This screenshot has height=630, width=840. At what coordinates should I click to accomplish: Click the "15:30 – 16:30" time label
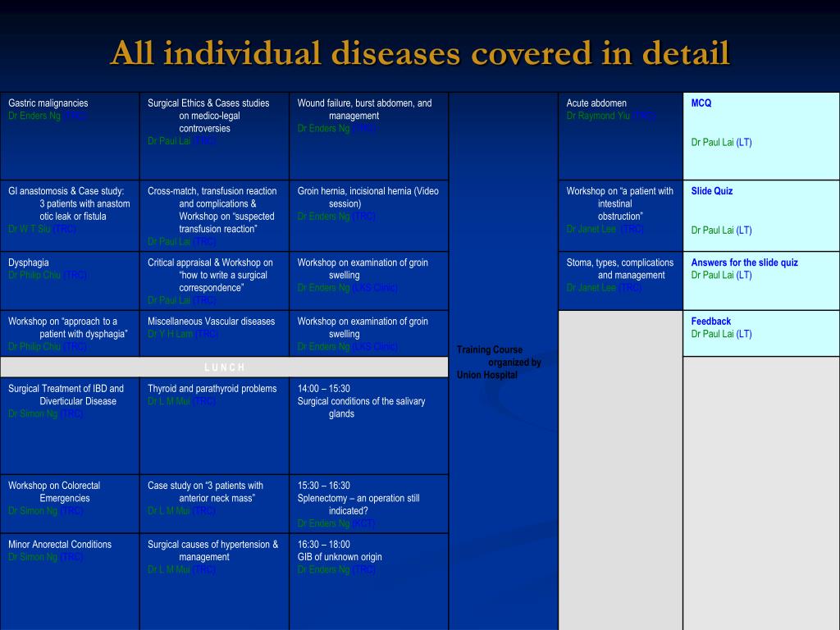click(323, 486)
